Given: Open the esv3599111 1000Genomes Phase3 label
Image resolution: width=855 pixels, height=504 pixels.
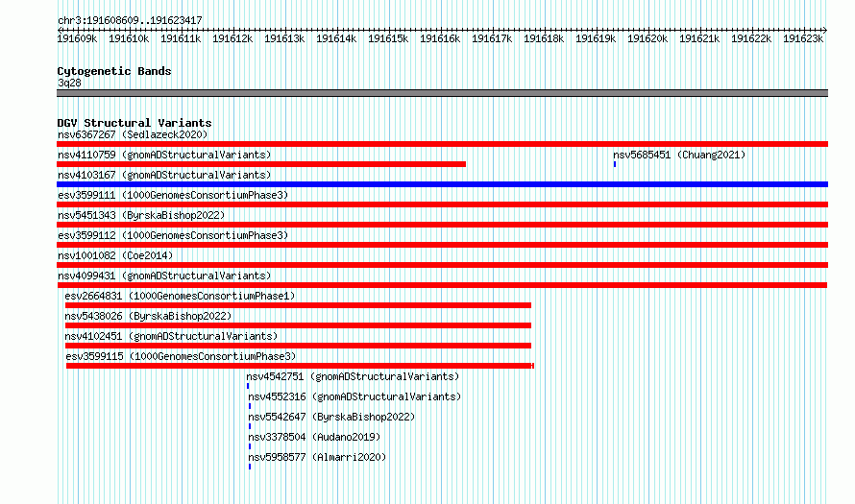Looking at the screenshot, I should [x=173, y=195].
